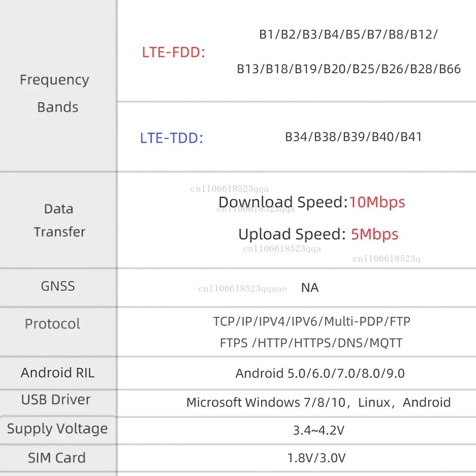
Task: Click the TCP/IP/IPV4/IPV6 protocol line
Action: (311, 321)
